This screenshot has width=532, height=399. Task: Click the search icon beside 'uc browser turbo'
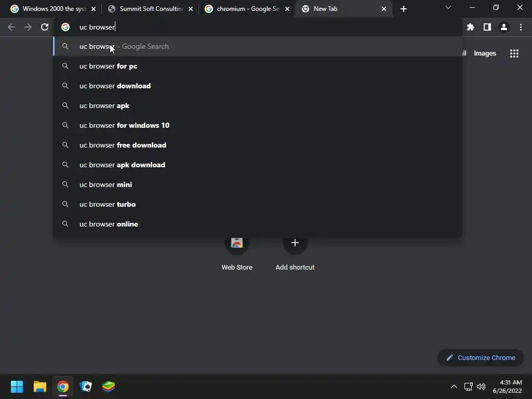(65, 204)
